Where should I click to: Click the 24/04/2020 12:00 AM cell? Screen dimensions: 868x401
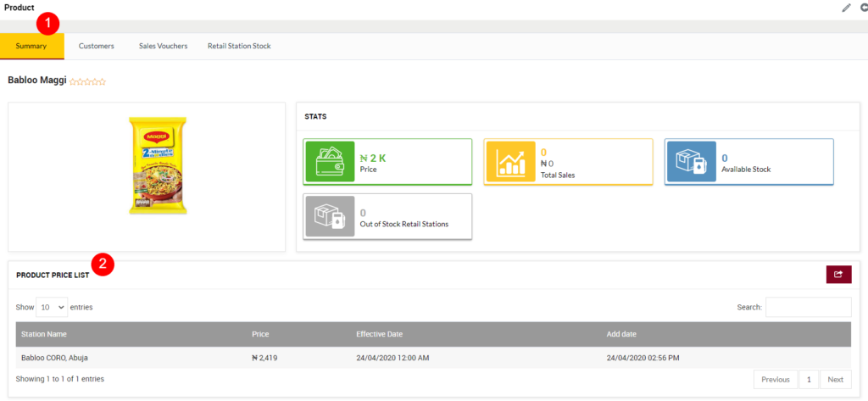point(392,358)
